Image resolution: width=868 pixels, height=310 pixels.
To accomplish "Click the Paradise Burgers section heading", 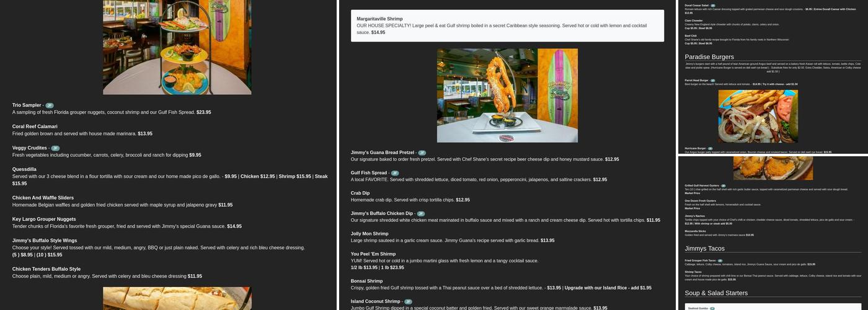I will (709, 57).
